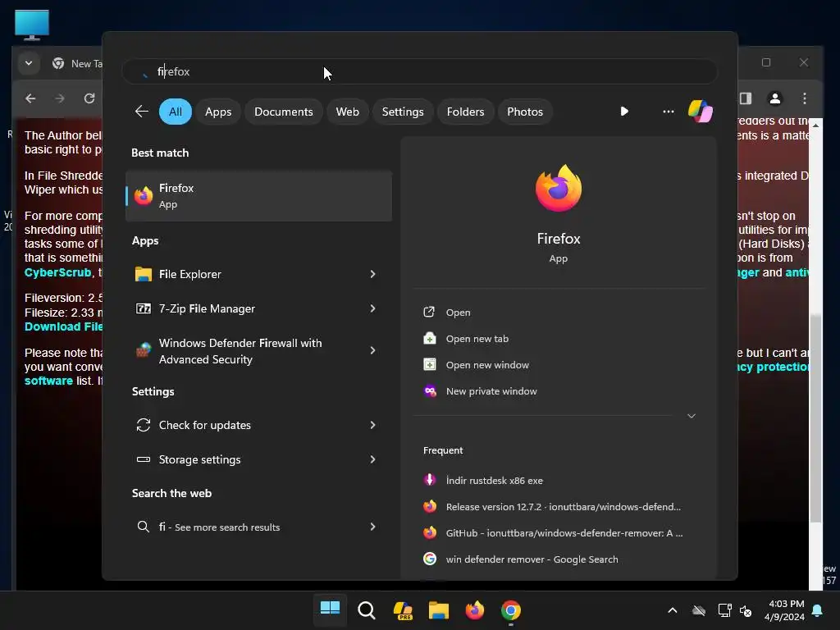
Task: Switch to the Documents filter tab
Action: 283,112
